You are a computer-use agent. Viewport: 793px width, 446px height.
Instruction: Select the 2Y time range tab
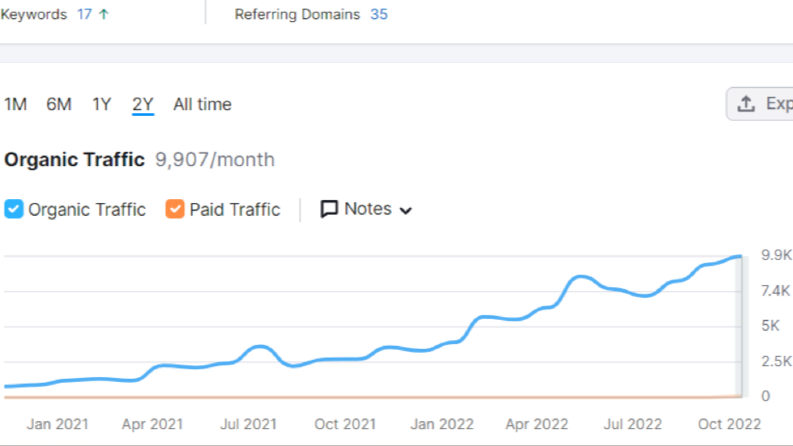click(143, 105)
